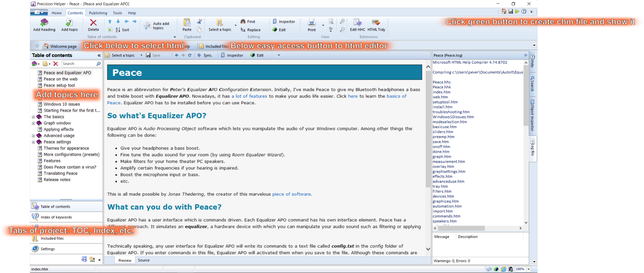Open the Included files document tab
The height and width of the screenshot is (273, 644).
(214, 46)
